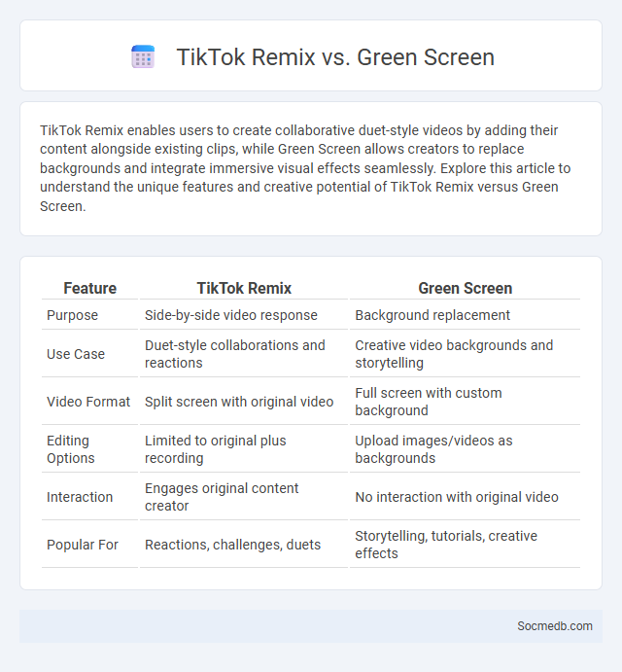Click 'Reactions, challenges, duets' cell

pyautogui.click(x=232, y=545)
